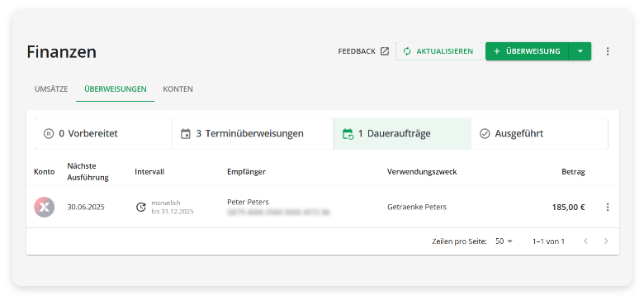Click the green Überweisung button
This screenshot has height=301, width=644.
[x=527, y=51]
